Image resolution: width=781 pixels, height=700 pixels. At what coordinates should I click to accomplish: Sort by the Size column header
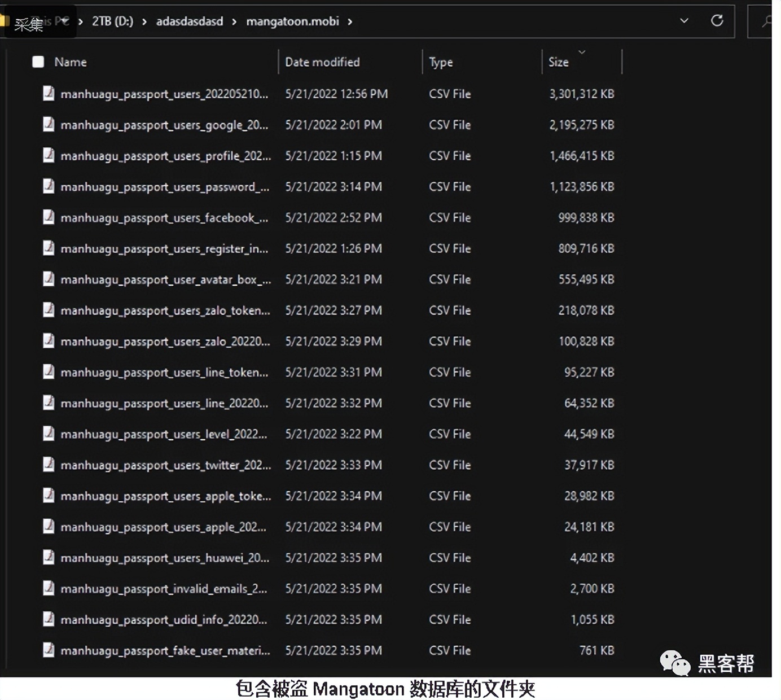[559, 62]
